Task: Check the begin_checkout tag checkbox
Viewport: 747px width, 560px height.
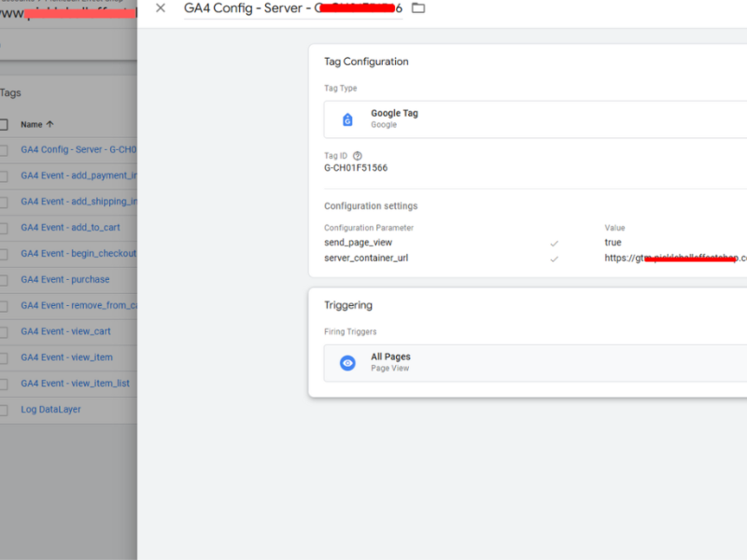Action: pyautogui.click(x=3, y=254)
